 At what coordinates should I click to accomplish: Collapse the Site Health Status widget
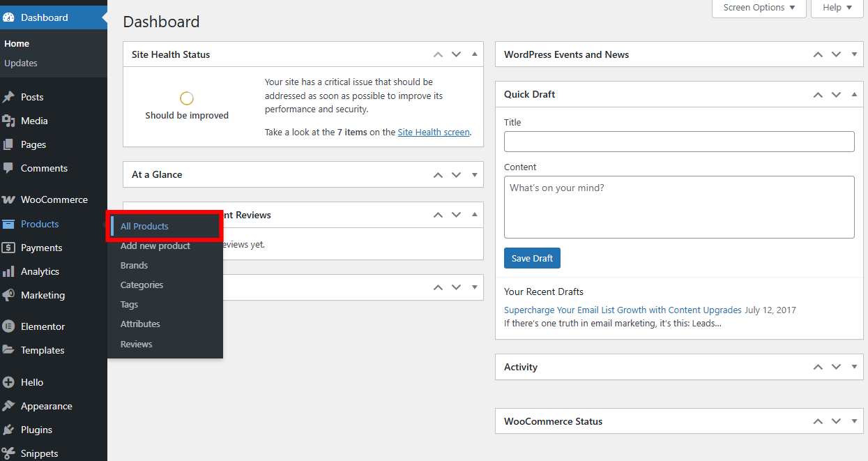click(x=474, y=54)
